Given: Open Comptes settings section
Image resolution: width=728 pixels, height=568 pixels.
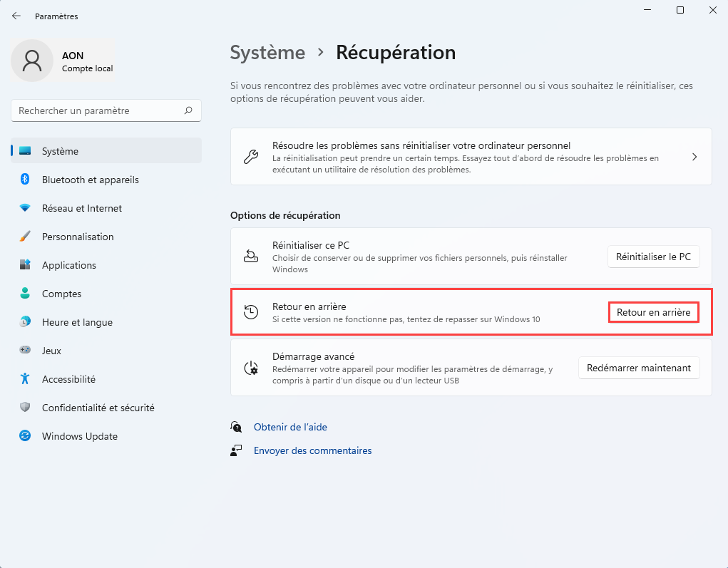Looking at the screenshot, I should coord(61,294).
